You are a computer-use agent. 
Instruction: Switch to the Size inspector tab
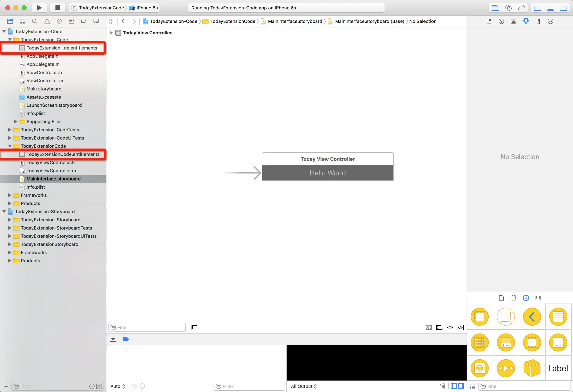tap(538, 21)
